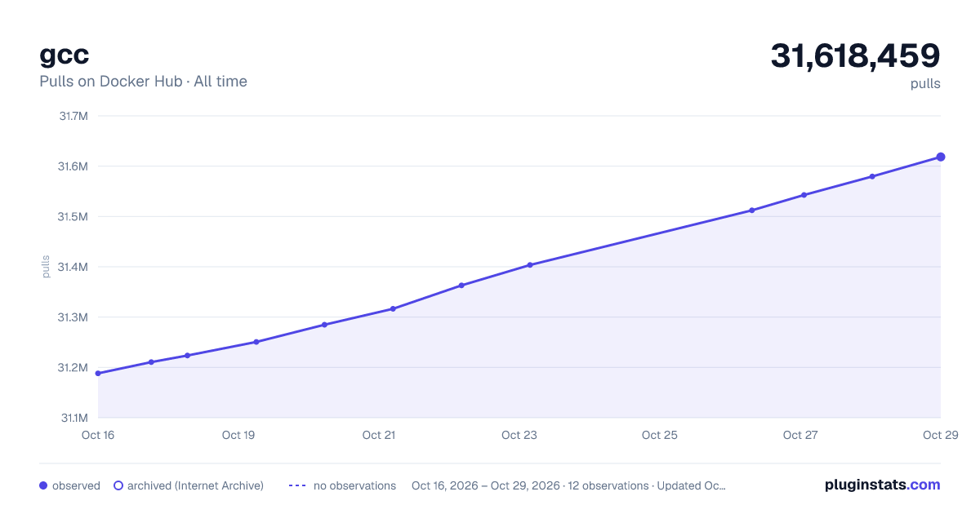Viewport: 980px width, 514px height.
Task: Click the 'observed' legend filled dot
Action: point(43,485)
